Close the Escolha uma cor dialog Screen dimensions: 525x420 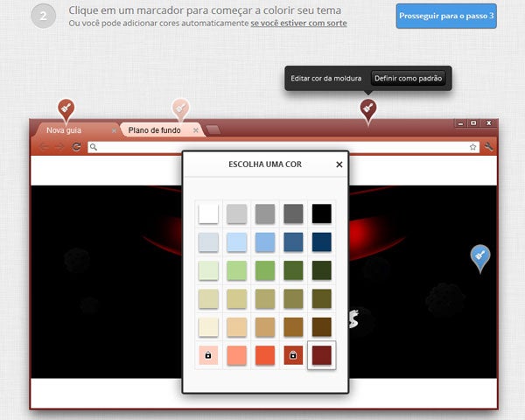click(339, 164)
